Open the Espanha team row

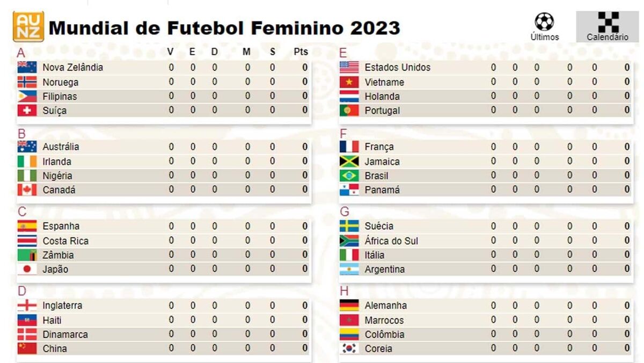164,226
